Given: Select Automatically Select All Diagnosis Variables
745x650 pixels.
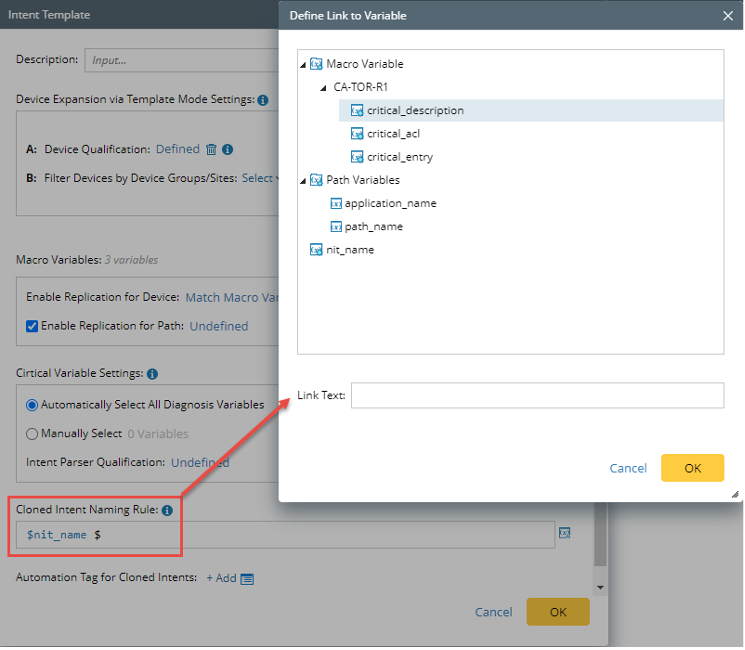Looking at the screenshot, I should pyautogui.click(x=32, y=405).
